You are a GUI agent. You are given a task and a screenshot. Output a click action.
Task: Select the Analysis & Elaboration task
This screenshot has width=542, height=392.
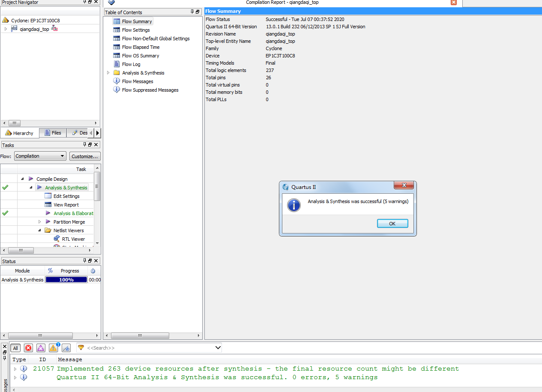tap(73, 213)
